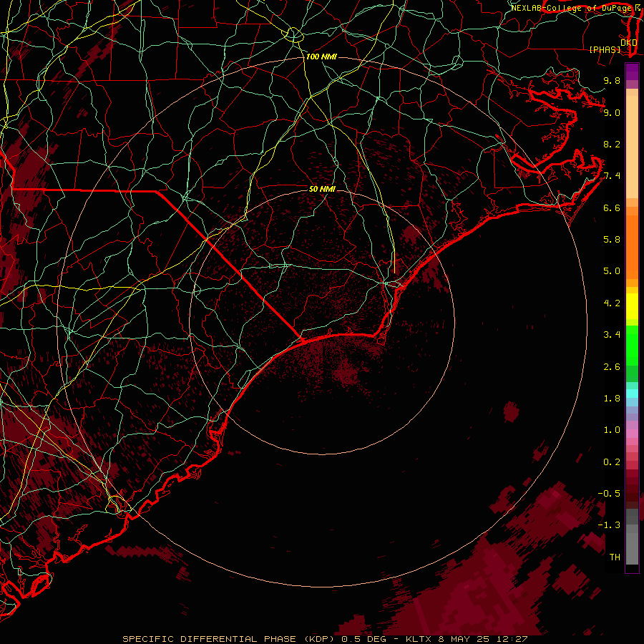Screen dimensions: 644x644
Task: Click the [PHAS] units label
Action: [605, 49]
